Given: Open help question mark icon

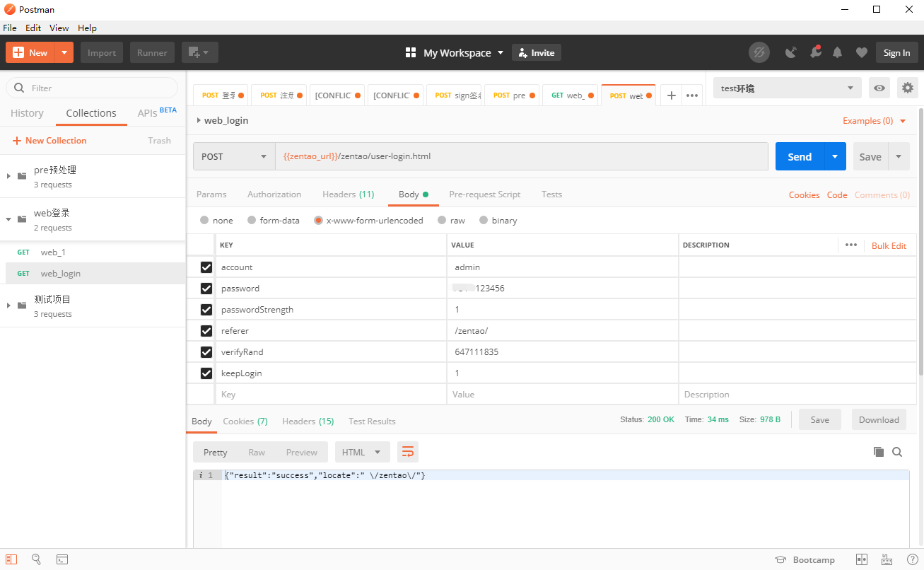Looking at the screenshot, I should pyautogui.click(x=913, y=559).
